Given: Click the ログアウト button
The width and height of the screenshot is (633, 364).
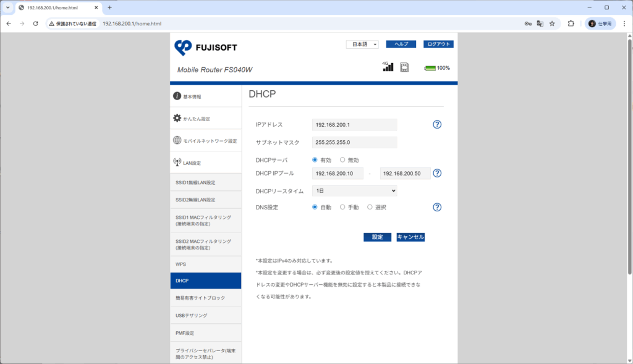Looking at the screenshot, I should 438,44.
